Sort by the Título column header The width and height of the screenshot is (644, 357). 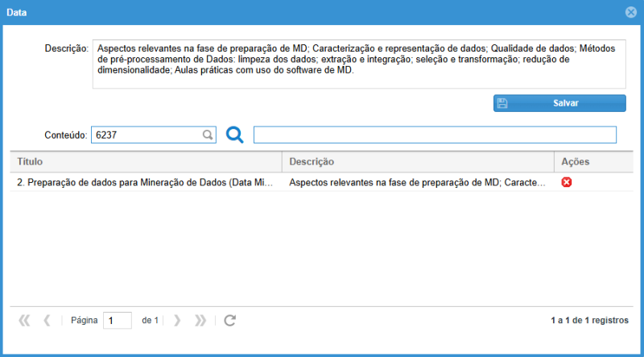click(x=147, y=162)
